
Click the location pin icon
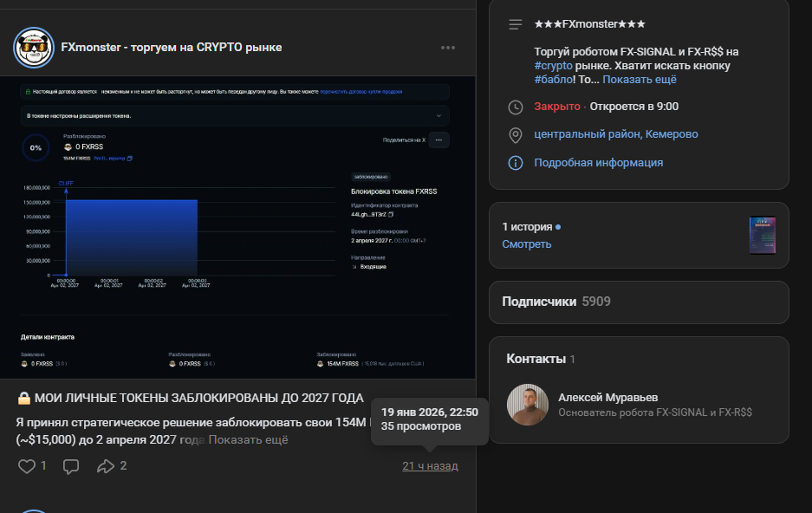(516, 134)
